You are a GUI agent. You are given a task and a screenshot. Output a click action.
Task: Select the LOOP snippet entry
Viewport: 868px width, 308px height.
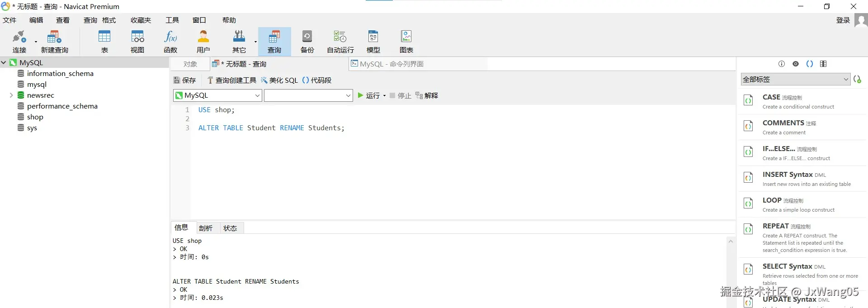pos(803,204)
